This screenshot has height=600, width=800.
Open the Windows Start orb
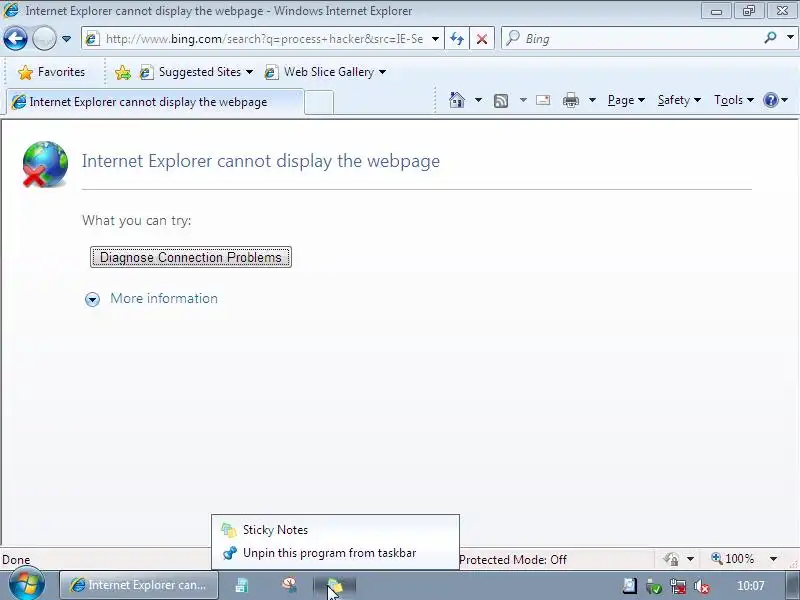tap(26, 584)
